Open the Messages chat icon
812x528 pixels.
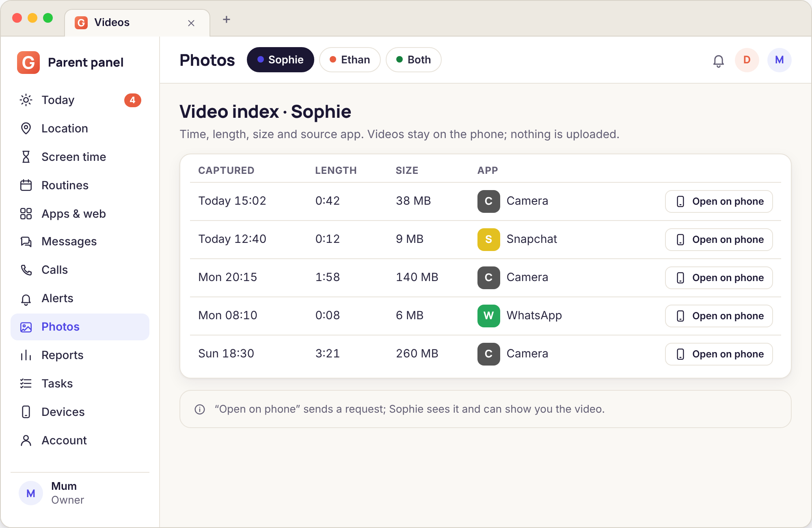26,241
